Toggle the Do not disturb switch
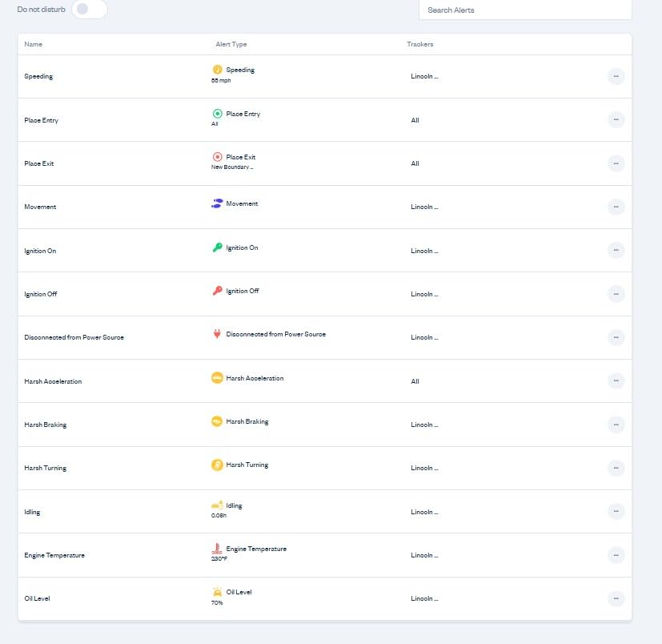 [x=90, y=9]
